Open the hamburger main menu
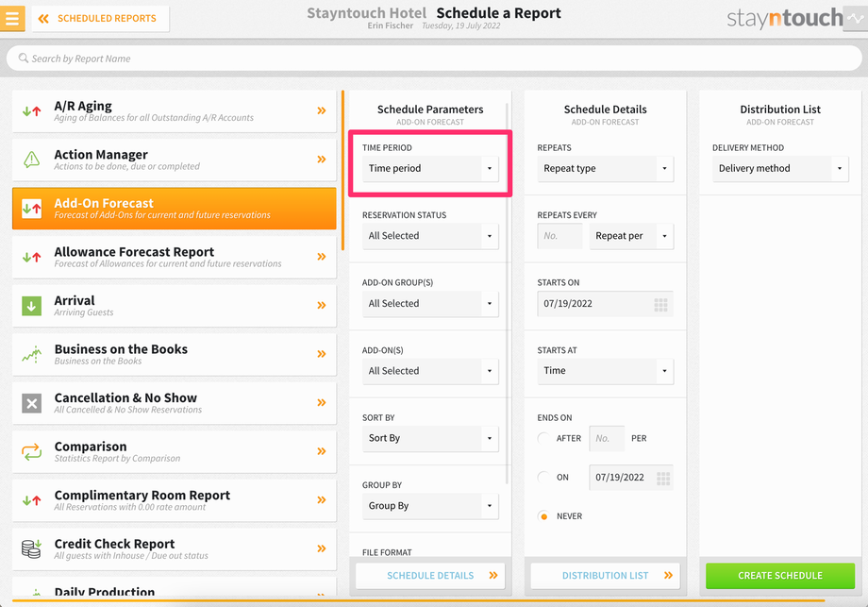 click(12, 18)
